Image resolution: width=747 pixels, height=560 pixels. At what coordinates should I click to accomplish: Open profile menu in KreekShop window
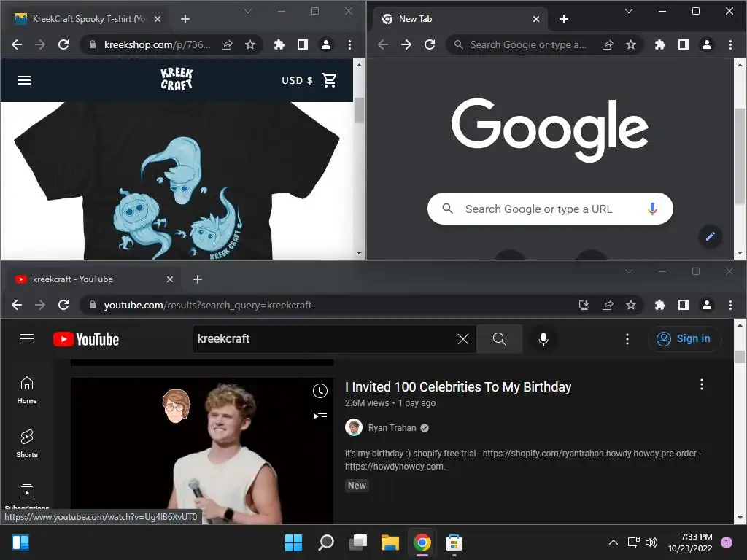326,44
